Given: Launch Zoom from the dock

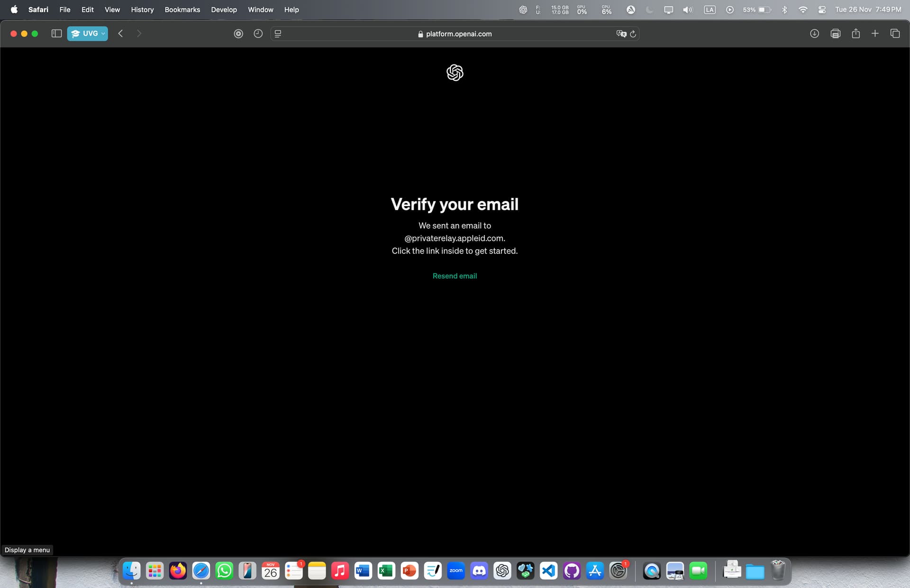Looking at the screenshot, I should point(456,570).
